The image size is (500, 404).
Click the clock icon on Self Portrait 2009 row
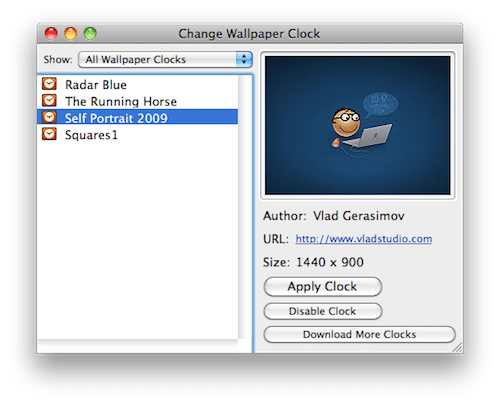(49, 117)
